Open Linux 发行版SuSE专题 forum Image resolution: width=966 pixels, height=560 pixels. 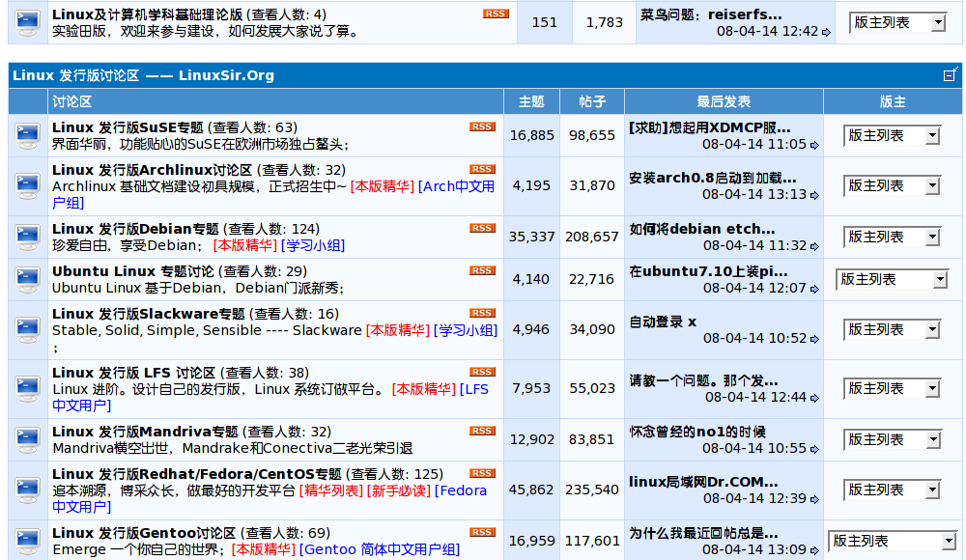coord(128,127)
